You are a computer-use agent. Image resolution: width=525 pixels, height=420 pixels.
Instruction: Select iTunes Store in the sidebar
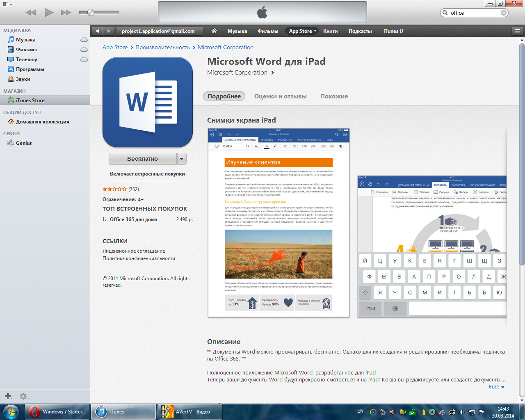pyautogui.click(x=45, y=100)
